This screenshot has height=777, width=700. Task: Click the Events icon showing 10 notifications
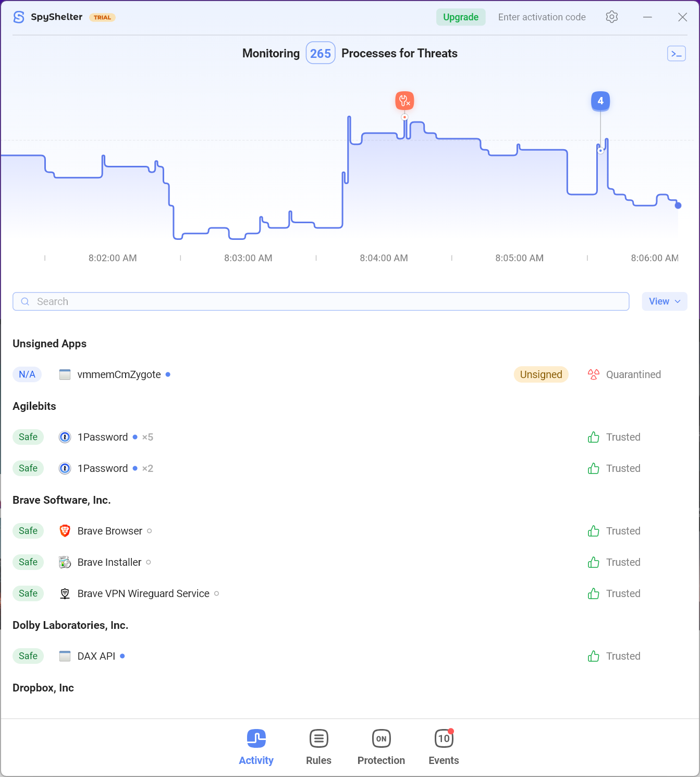(444, 739)
